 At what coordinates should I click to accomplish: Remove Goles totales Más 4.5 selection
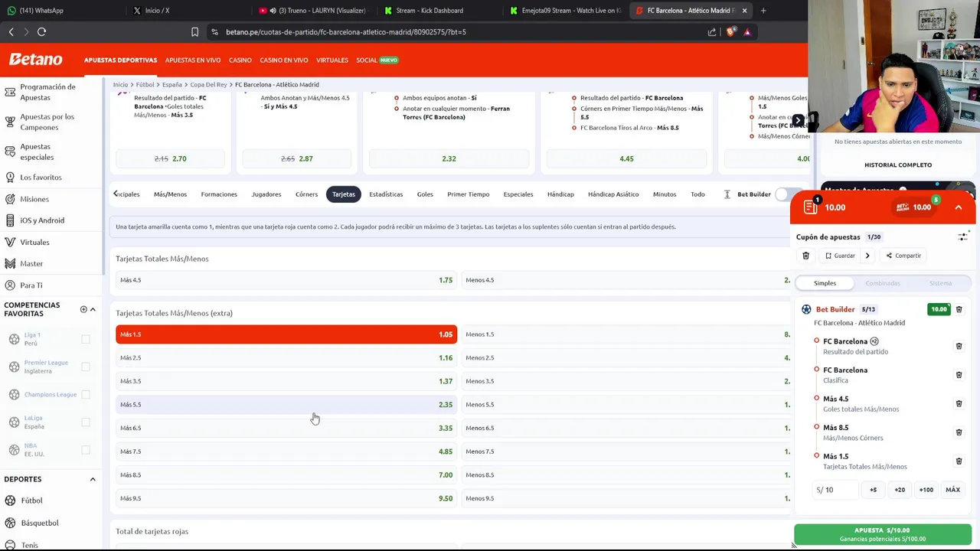coord(959,403)
